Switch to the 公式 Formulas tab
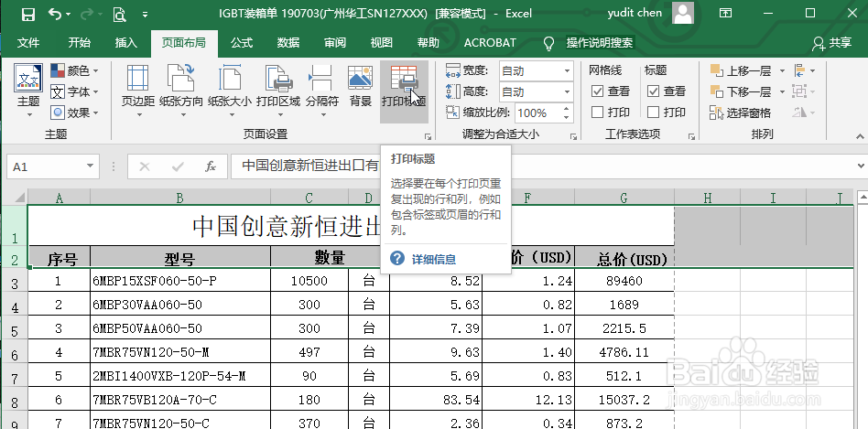 point(242,43)
